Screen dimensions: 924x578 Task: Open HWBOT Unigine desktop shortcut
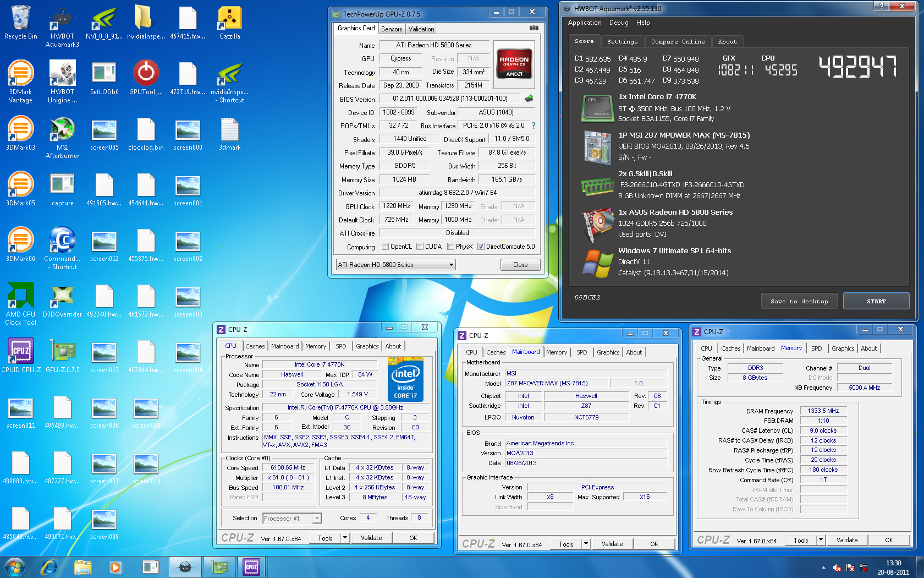[62, 83]
